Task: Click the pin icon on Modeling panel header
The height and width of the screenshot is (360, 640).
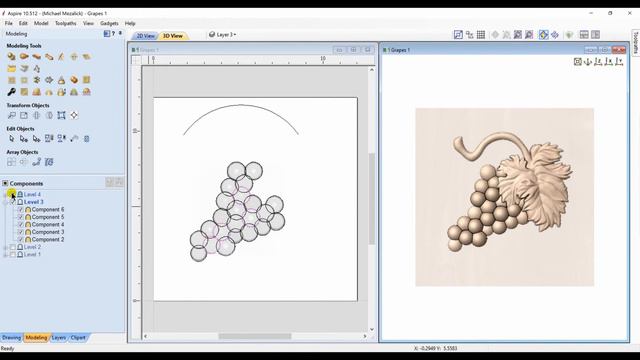Action: click(x=120, y=33)
